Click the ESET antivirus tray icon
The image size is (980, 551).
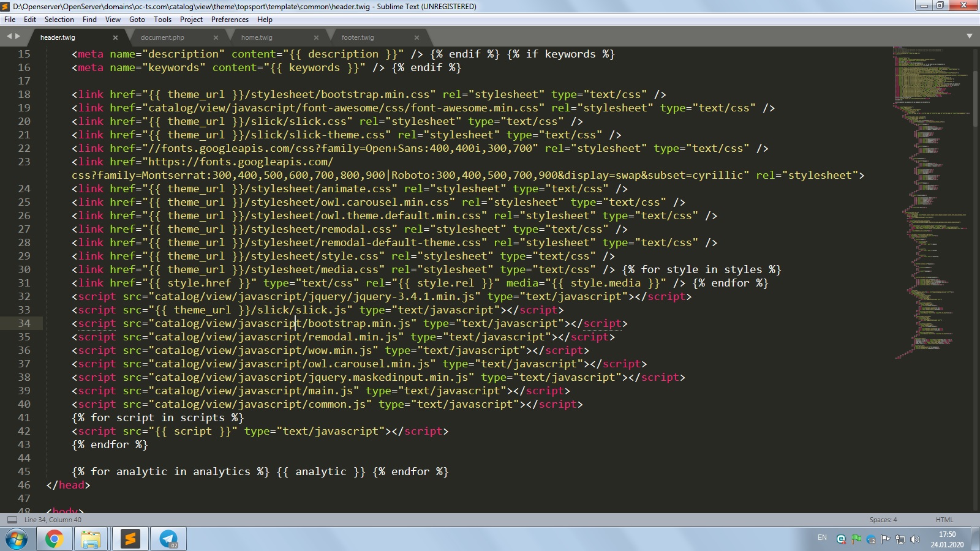(842, 539)
